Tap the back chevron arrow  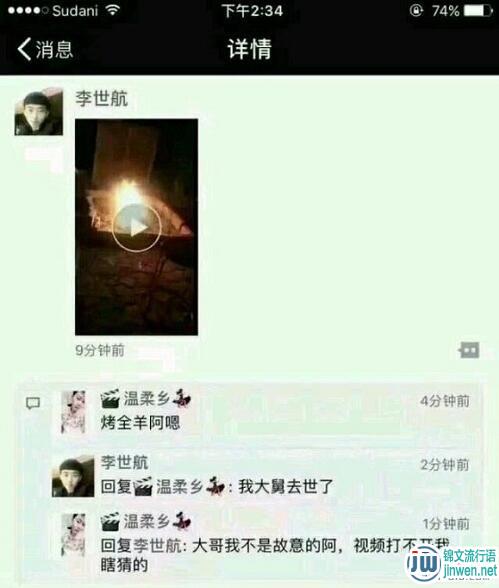point(24,50)
